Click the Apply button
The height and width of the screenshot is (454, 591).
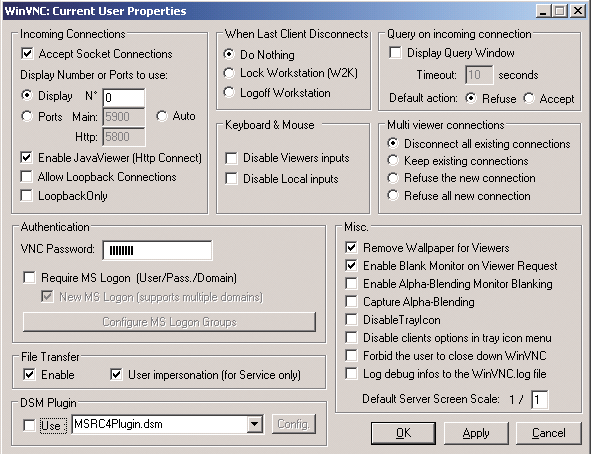click(x=476, y=433)
